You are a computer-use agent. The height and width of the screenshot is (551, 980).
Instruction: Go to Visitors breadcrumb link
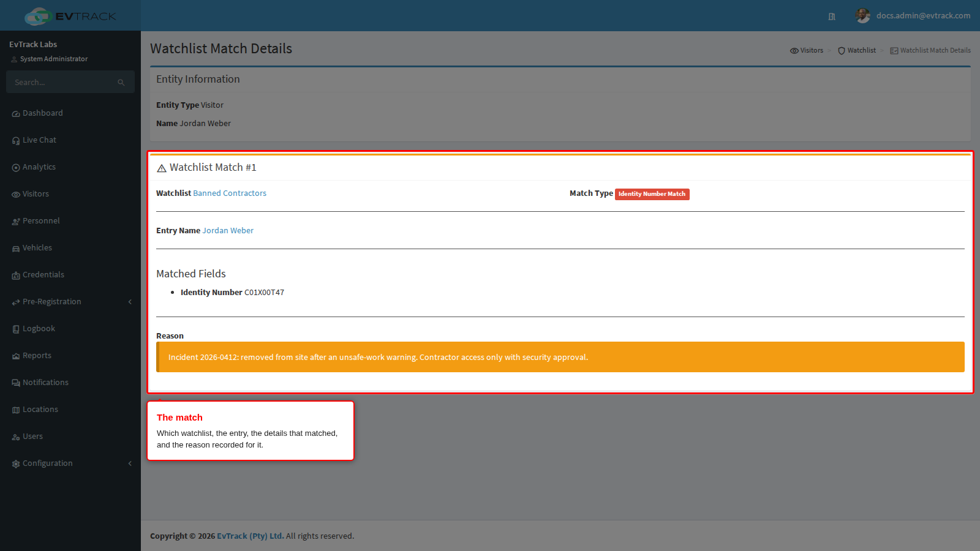[x=807, y=51]
